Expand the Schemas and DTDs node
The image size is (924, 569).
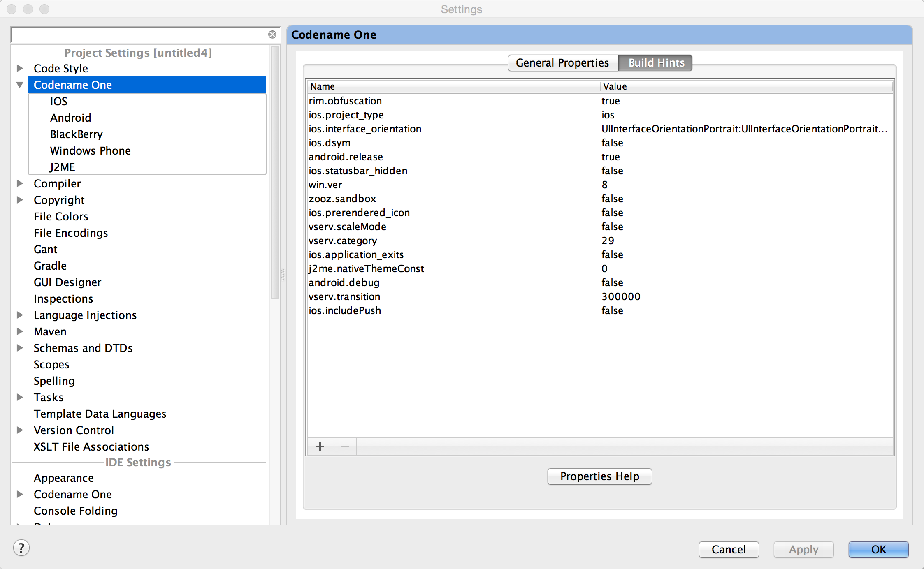(19, 348)
